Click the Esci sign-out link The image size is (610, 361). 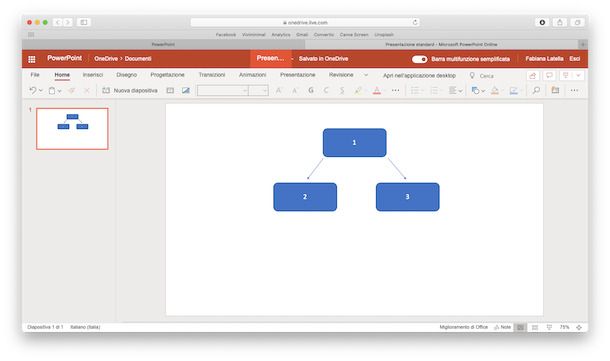coord(575,59)
